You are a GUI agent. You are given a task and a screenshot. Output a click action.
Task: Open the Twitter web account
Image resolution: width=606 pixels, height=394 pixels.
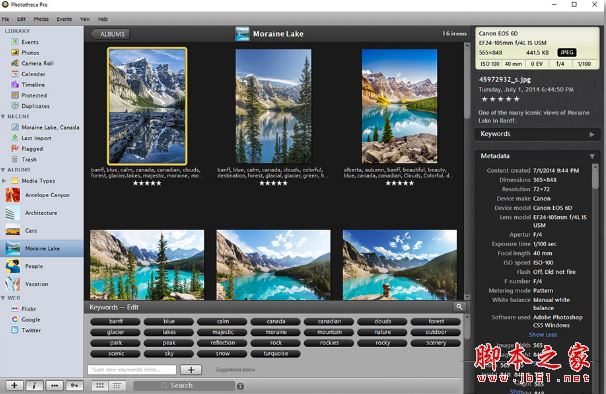[x=31, y=330]
